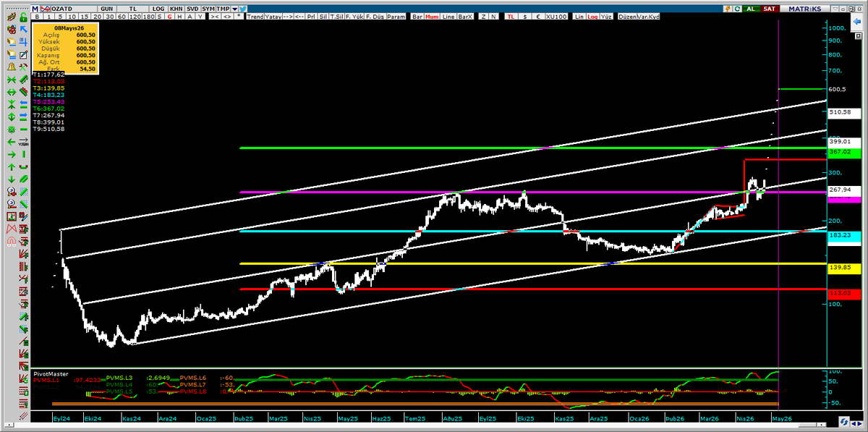Switch chart style to Line
This screenshot has height=432, width=868.
pos(448,17)
